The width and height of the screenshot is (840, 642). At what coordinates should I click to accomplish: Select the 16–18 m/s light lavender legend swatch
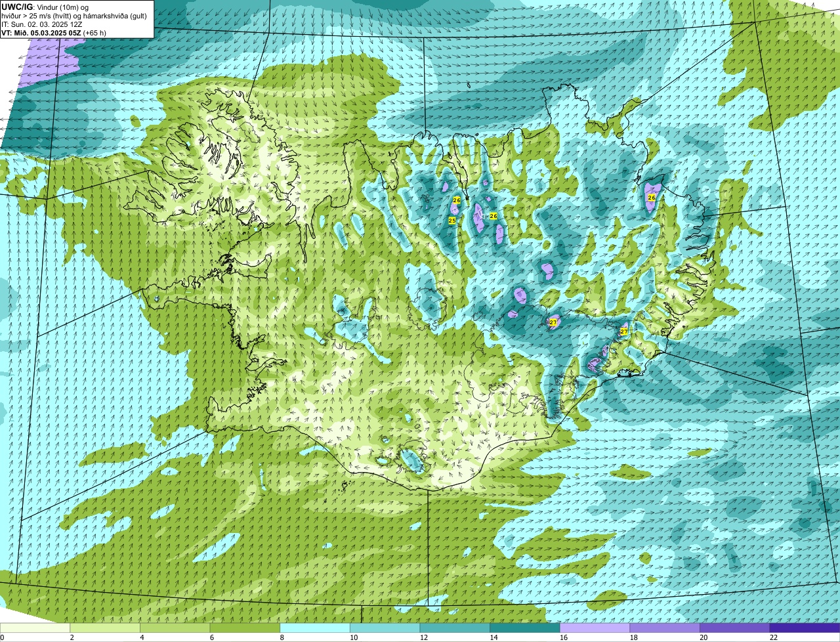click(595, 628)
